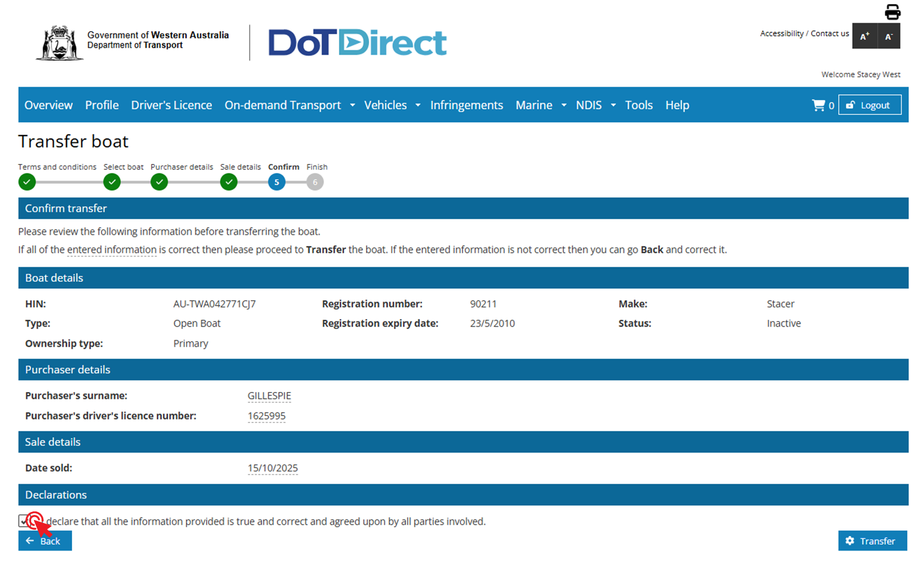Click the Accessibility / Contact us link
The height and width of the screenshot is (572, 924).
804,33
